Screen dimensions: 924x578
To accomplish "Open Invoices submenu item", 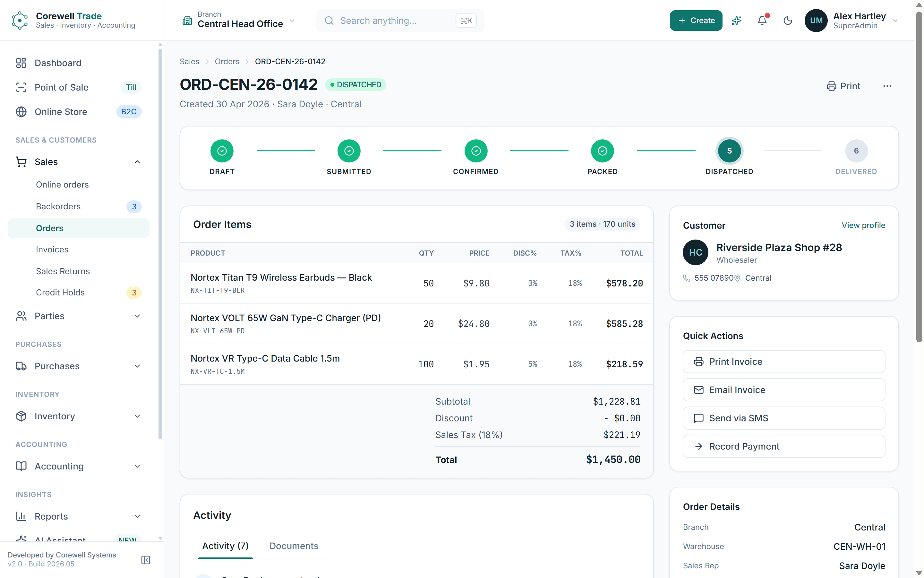I will [x=78, y=250].
